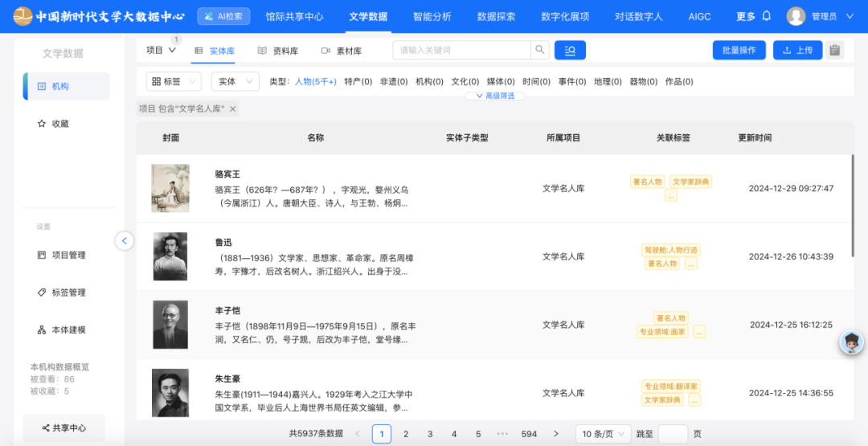
Task: Expand the 项目 dropdown
Action: coord(161,51)
